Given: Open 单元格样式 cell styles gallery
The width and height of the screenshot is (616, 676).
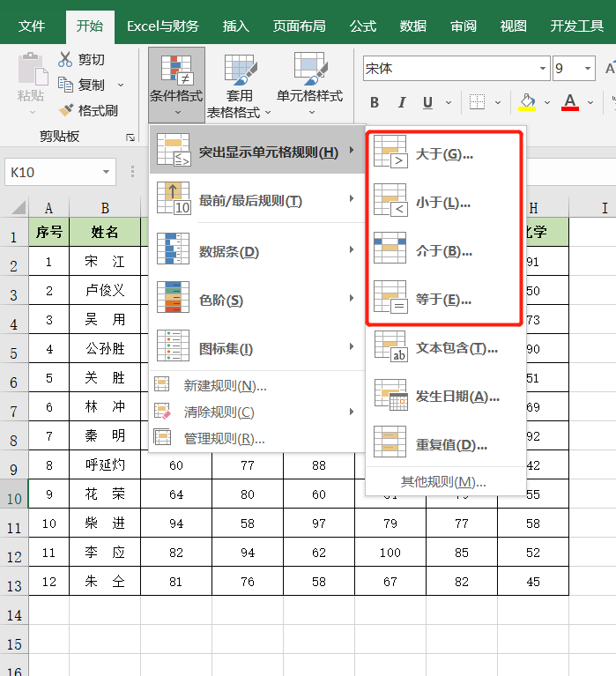Looking at the screenshot, I should click(310, 85).
